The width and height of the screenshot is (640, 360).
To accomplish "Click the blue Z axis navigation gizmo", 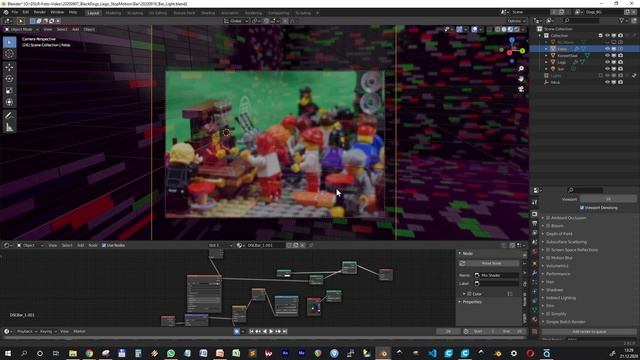I will pyautogui.click(x=512, y=40).
